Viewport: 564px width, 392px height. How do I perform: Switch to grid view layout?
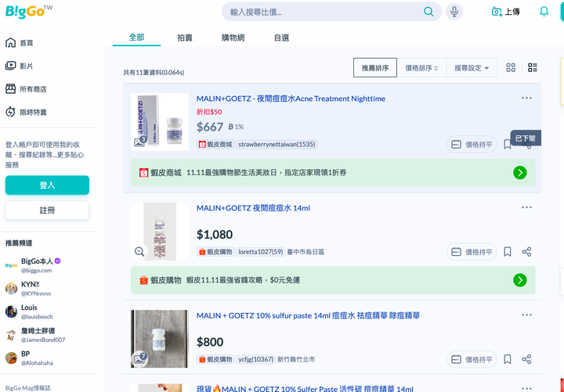(511, 67)
